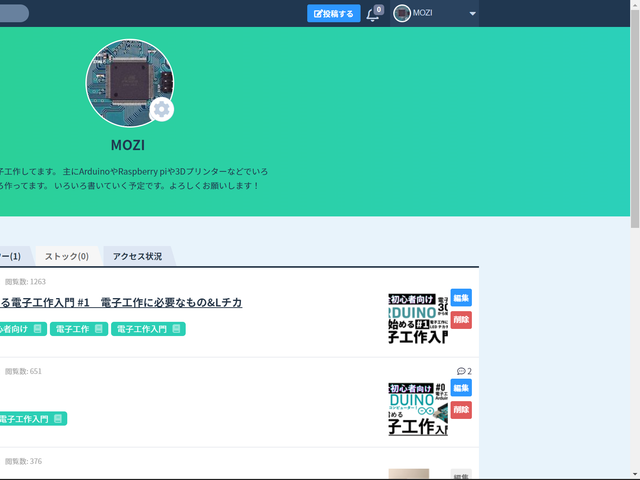This screenshot has height=480, width=640.
Task: Click book icon on first 電子工作入門 tag
Action: coord(176,329)
